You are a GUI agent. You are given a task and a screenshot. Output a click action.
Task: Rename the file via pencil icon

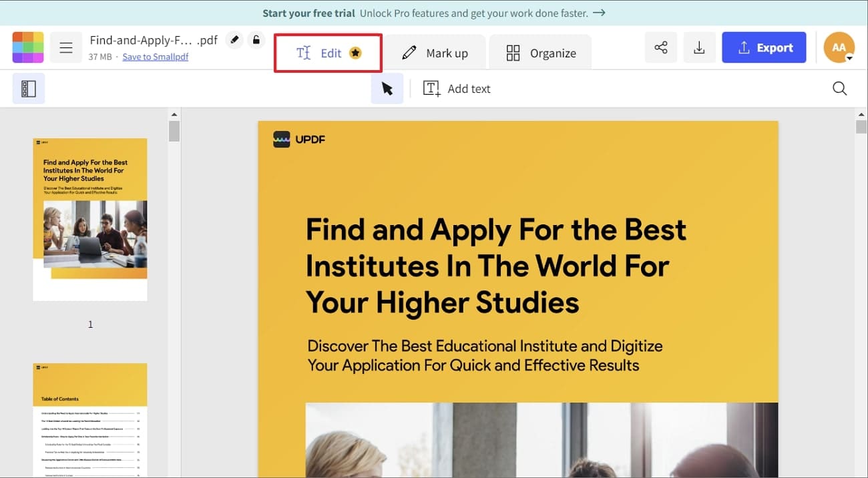pyautogui.click(x=234, y=40)
